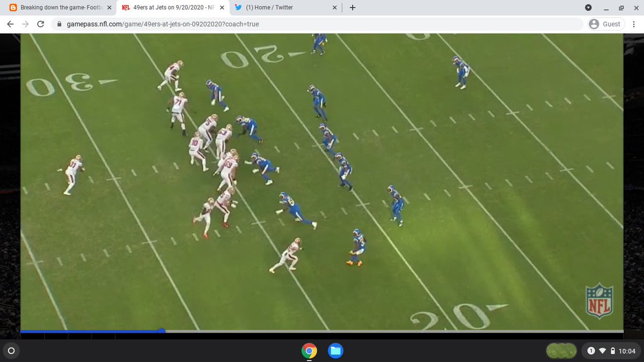Focus the gamepass.nfl.com address bar
644x362 pixels.
click(x=317, y=24)
